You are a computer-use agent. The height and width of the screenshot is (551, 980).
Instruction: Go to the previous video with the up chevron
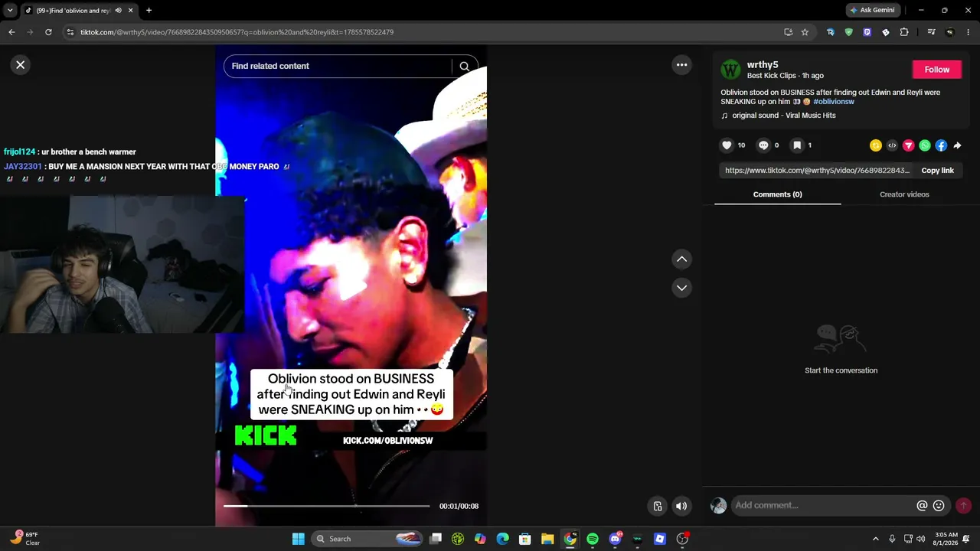pos(681,259)
